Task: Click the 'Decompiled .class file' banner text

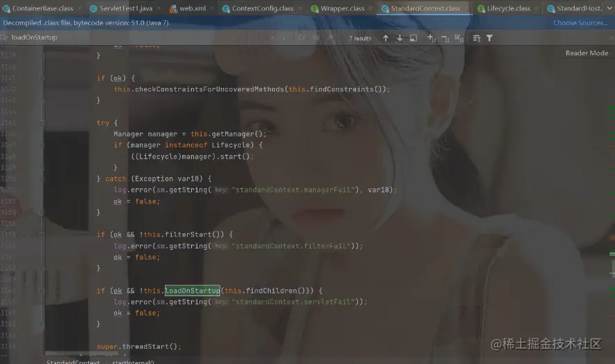Action: coord(86,23)
